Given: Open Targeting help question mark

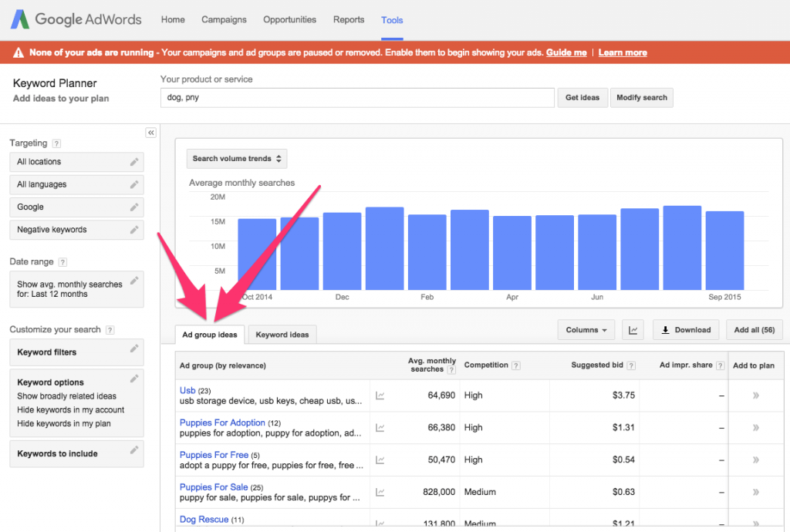Looking at the screenshot, I should pos(56,143).
